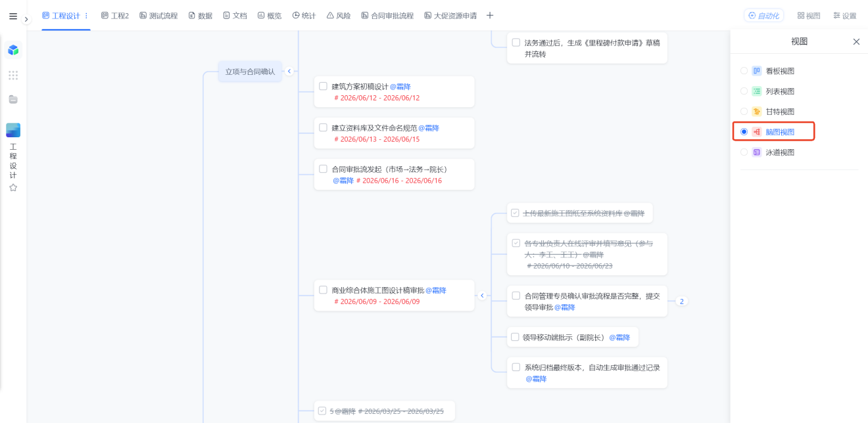Collapse the 商业综合体施工图设计稿审批 children
Screen dimensions: 868x423
point(482,296)
